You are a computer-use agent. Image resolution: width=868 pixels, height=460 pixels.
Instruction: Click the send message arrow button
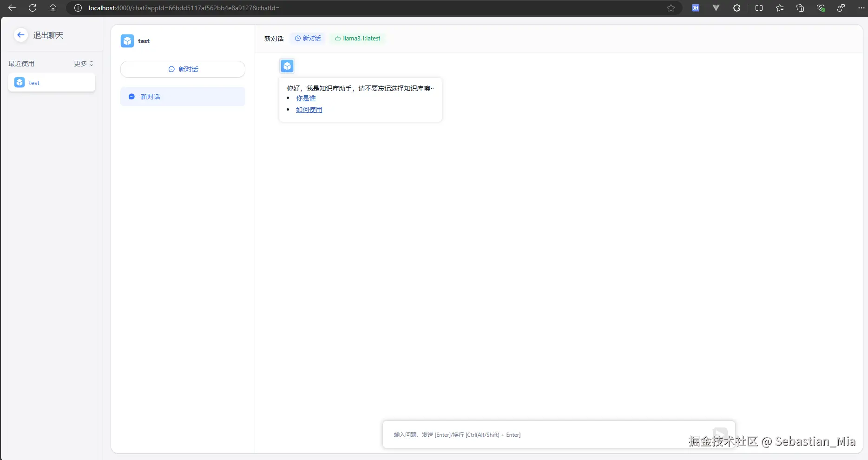(720, 435)
